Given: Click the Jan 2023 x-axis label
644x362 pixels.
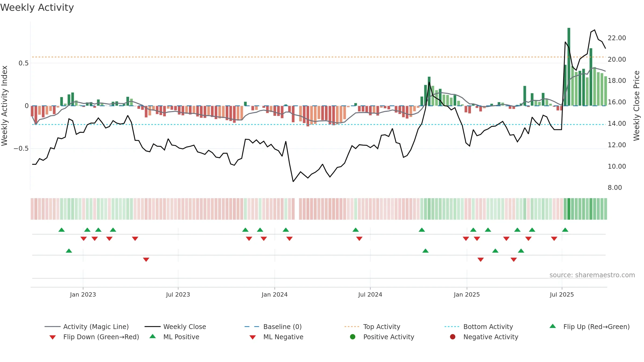Looking at the screenshot, I should point(83,294).
